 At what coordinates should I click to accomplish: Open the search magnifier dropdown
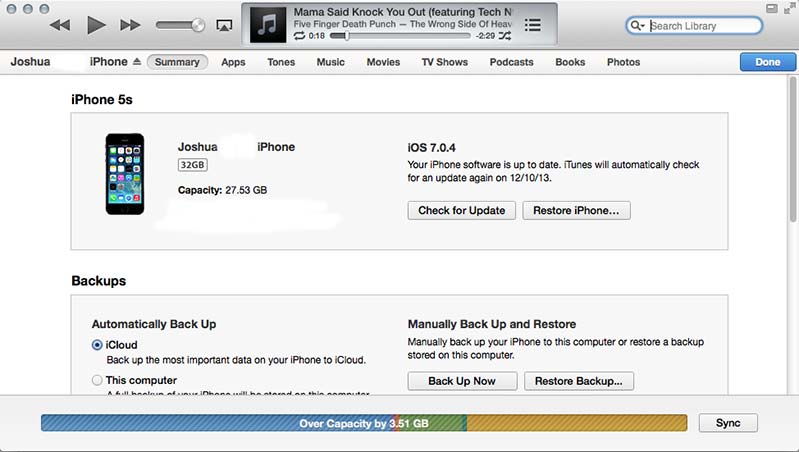click(637, 25)
